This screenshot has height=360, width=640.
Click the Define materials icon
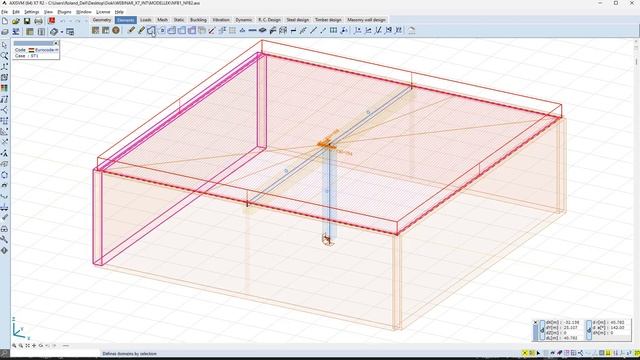click(96, 31)
